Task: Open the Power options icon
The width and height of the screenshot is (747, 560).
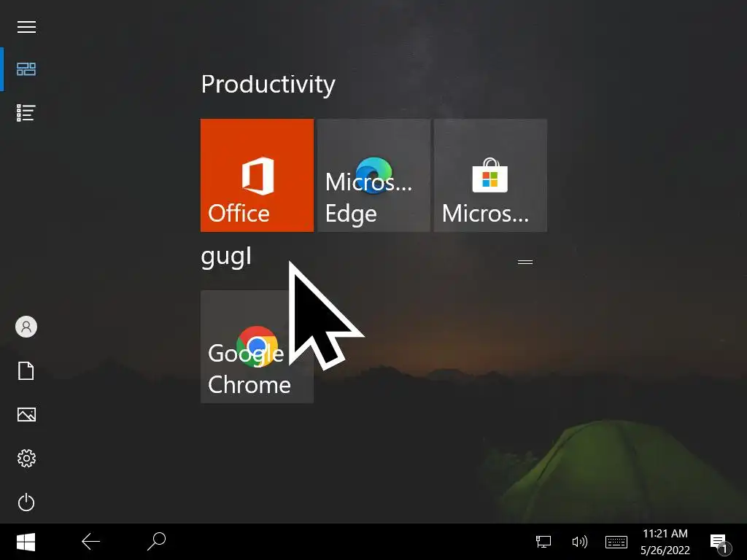Action: 26,502
